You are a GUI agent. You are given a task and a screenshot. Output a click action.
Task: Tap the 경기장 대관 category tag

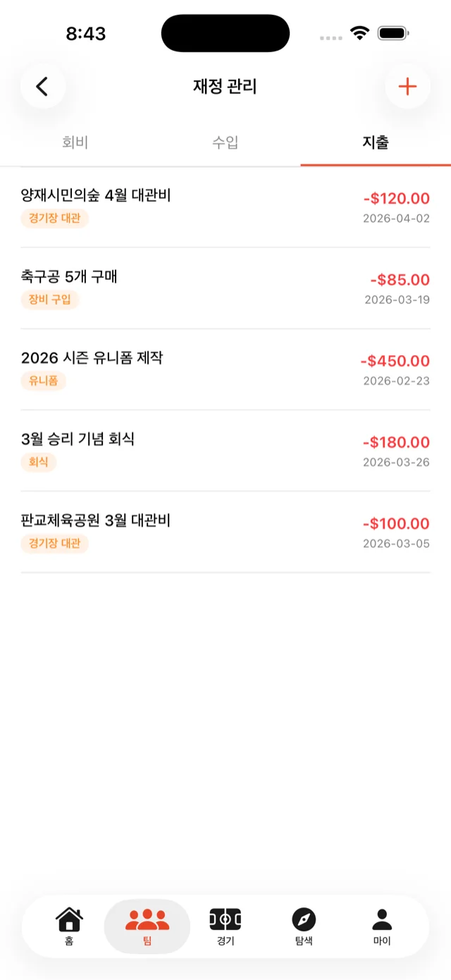(54, 219)
